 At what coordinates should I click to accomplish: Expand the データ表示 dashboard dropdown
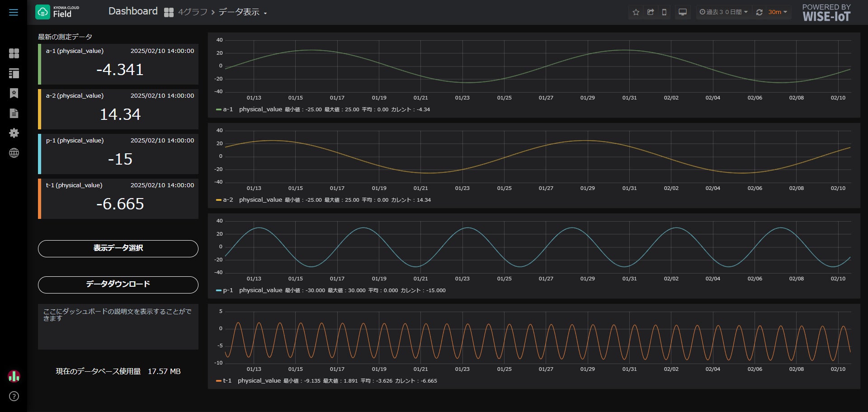pyautogui.click(x=243, y=12)
